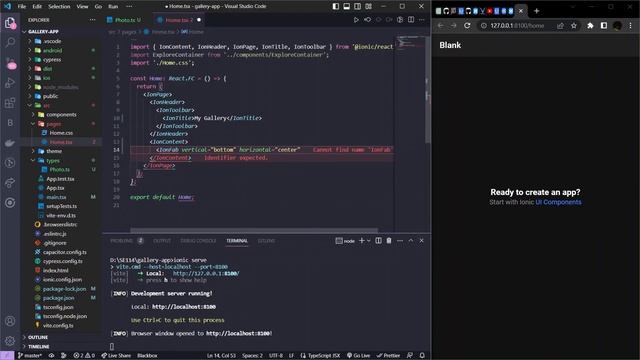Switch to the Photo.ts editor tab
640x360 pixels.
[x=124, y=20]
